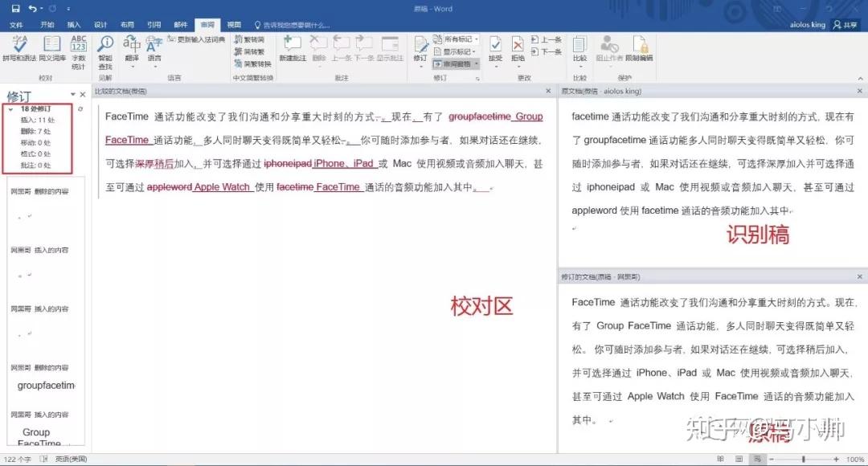Click the Tell Me search box
The image size is (868, 466).
click(x=292, y=25)
